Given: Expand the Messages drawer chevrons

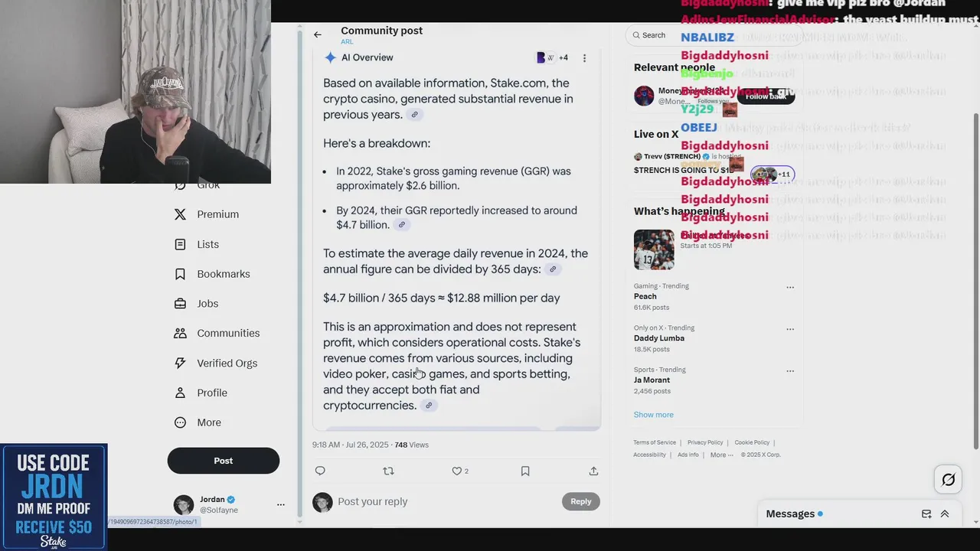Looking at the screenshot, I should 945,514.
